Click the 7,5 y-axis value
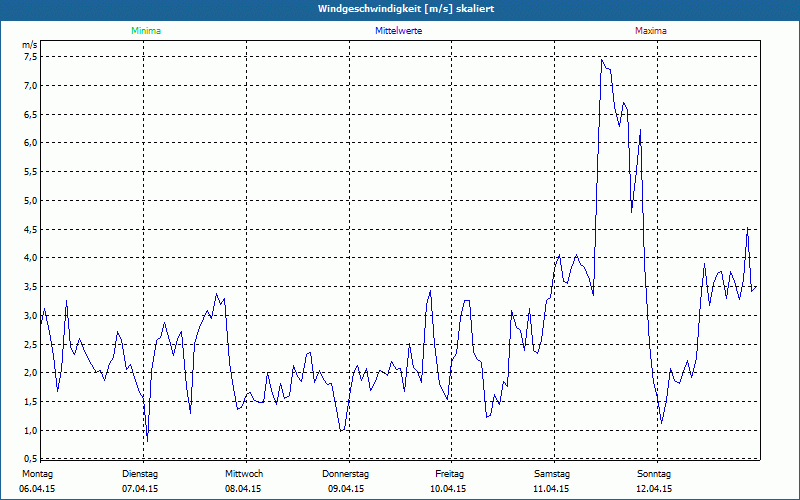 (31, 56)
